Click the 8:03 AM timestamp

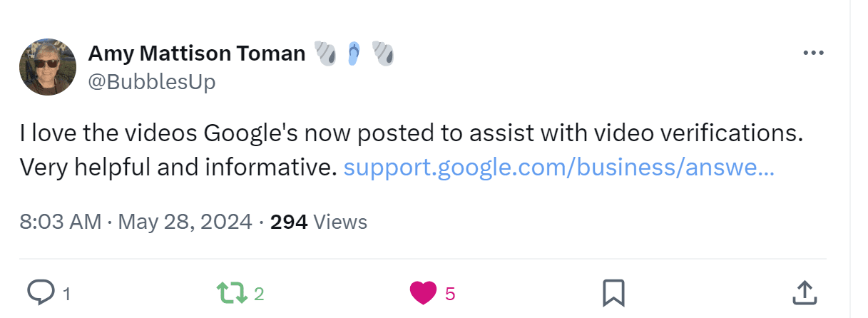(61, 222)
